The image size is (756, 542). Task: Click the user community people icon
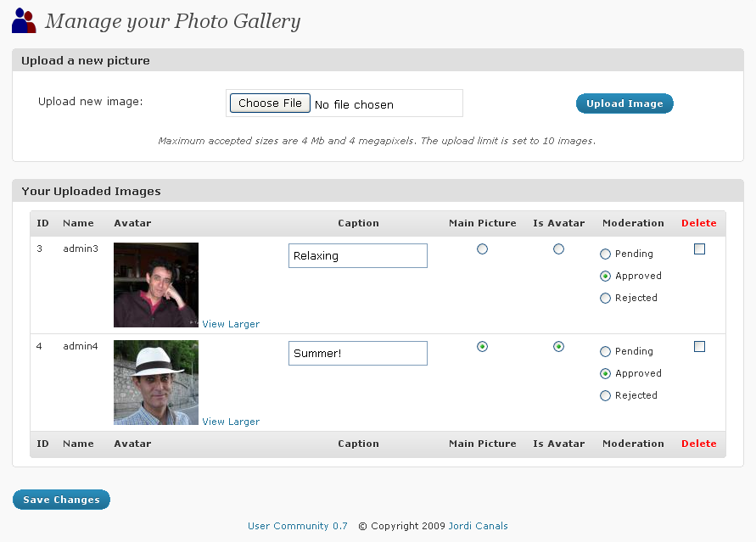pos(24,20)
